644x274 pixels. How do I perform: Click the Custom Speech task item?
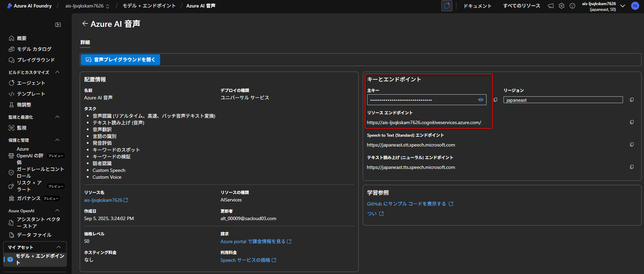click(109, 170)
